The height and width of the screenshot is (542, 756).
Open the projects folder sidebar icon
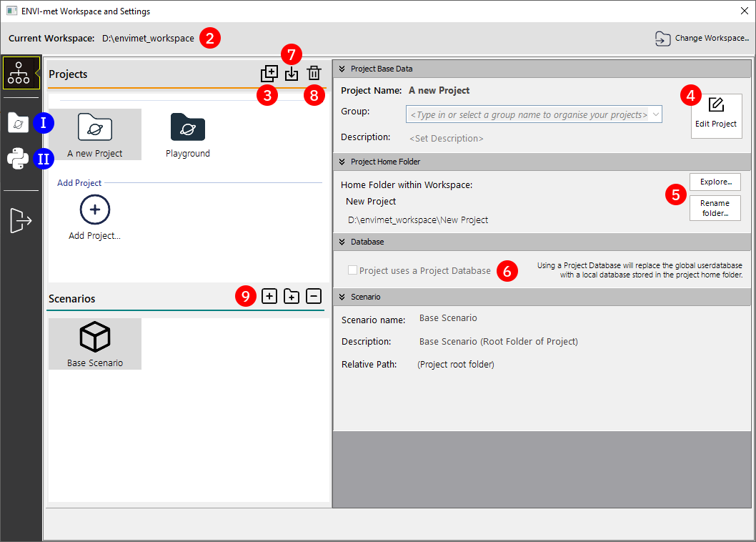[x=19, y=122]
